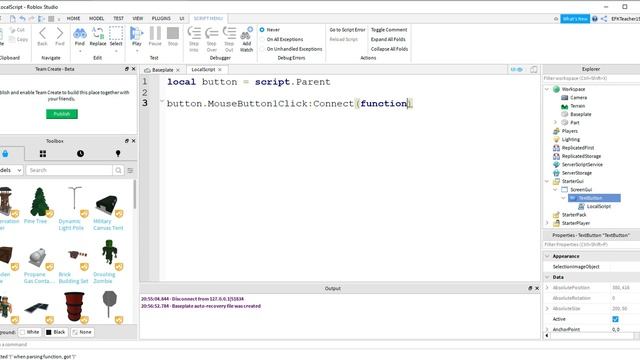This screenshot has height=360, width=640.
Task: Collapse the StarterGui tree node
Action: pyautogui.click(x=547, y=181)
